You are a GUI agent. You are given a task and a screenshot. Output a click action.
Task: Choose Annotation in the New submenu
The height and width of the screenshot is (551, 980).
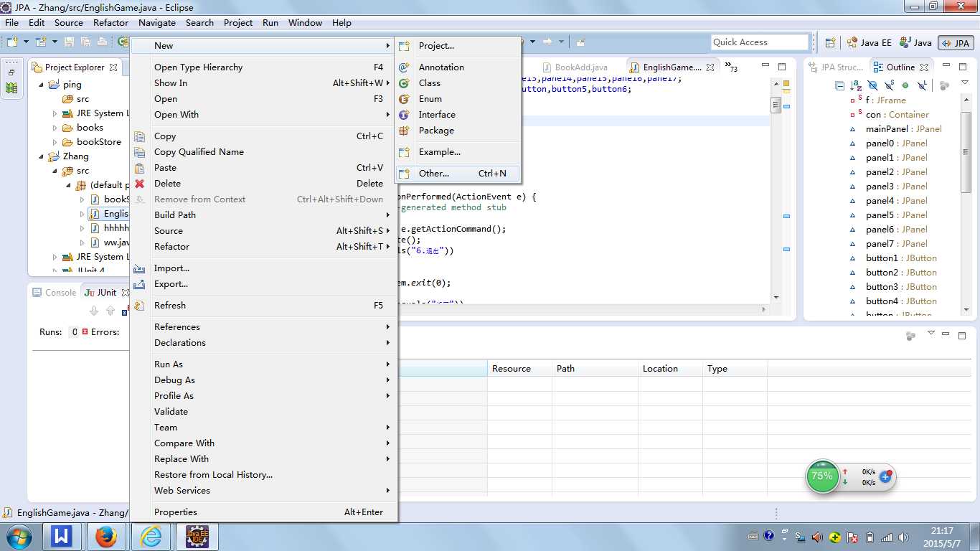click(x=457, y=67)
